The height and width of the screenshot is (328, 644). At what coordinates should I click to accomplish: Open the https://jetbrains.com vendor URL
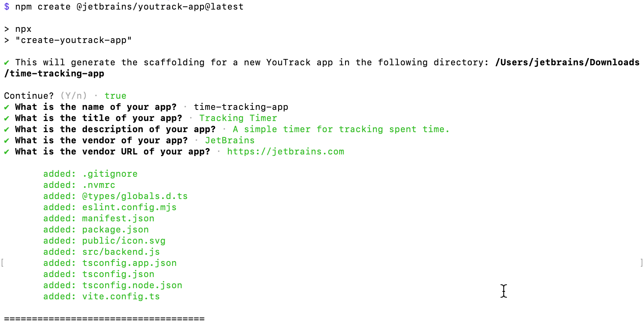pos(285,152)
